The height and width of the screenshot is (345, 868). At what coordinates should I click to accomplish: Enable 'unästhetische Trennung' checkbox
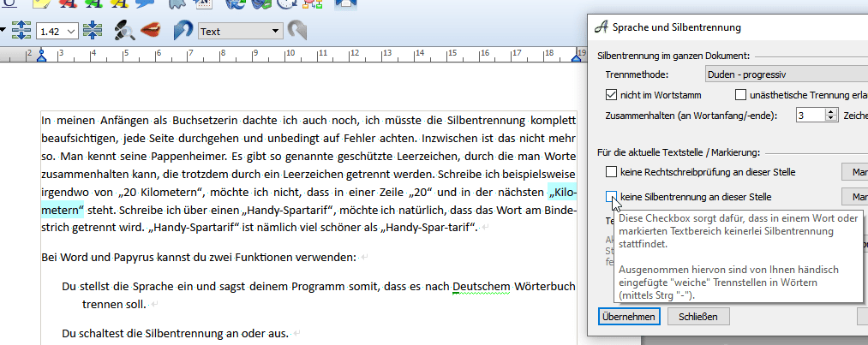tap(741, 94)
